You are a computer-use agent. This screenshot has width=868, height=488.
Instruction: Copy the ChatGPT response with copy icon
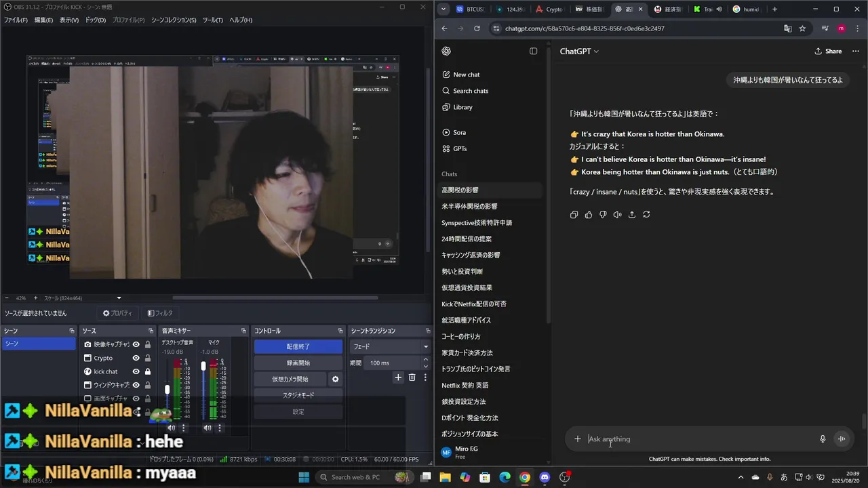tap(574, 214)
